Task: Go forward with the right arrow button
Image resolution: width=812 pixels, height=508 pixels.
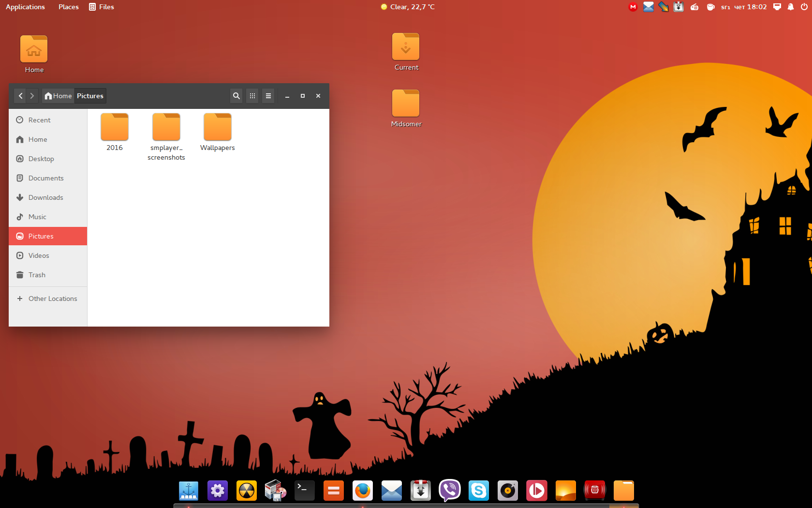Action: (x=32, y=96)
